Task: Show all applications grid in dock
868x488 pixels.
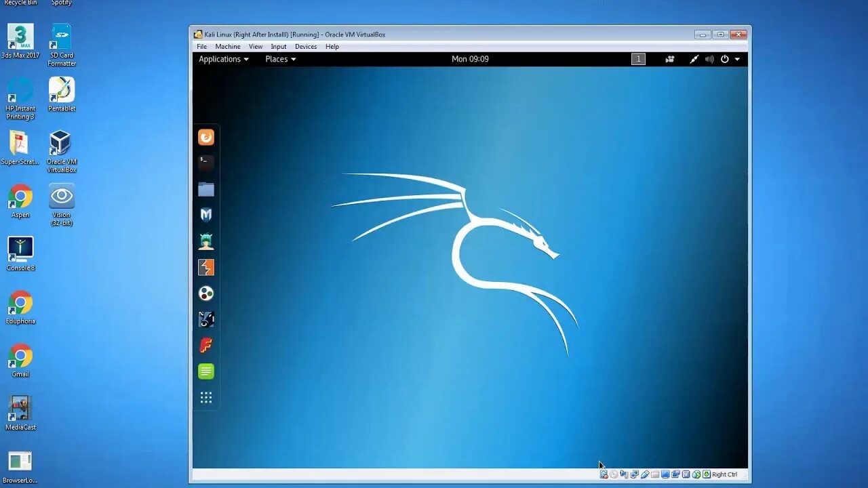Action: click(206, 398)
